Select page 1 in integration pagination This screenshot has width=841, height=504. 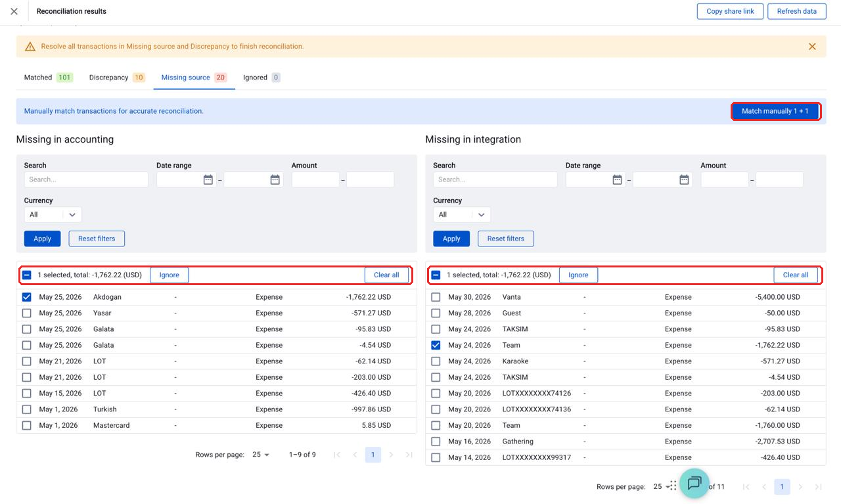tap(782, 487)
